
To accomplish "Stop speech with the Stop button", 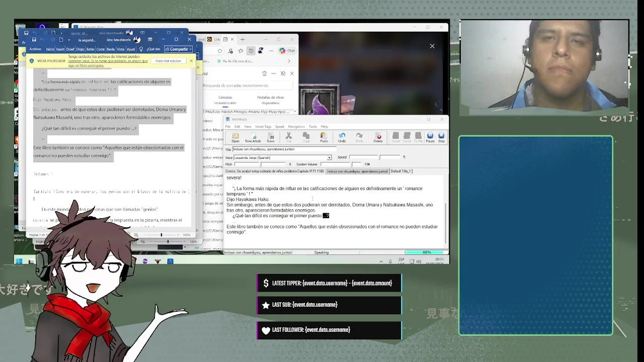I will (x=441, y=138).
